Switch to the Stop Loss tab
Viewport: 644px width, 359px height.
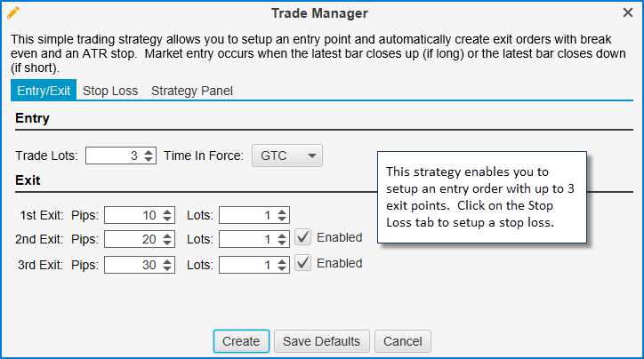point(110,91)
